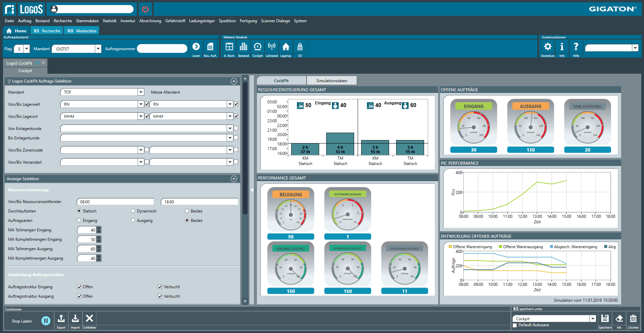This screenshot has height=333, width=644.
Task: Open the Leitstand antenna icon
Action: click(272, 47)
